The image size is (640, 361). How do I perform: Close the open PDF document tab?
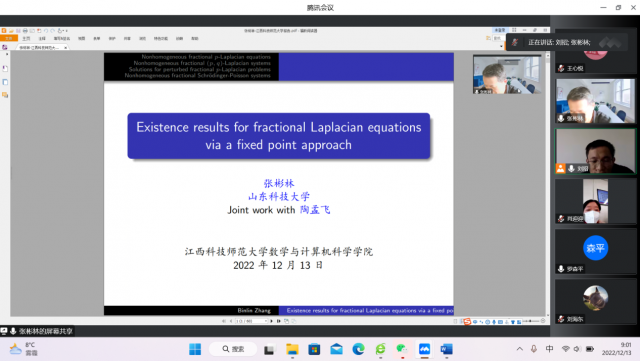(65, 48)
